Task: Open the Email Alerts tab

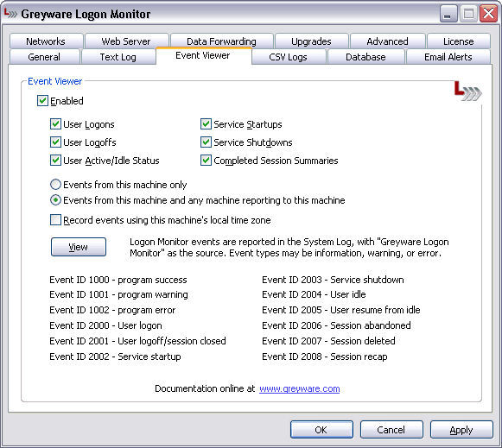Action: (448, 57)
